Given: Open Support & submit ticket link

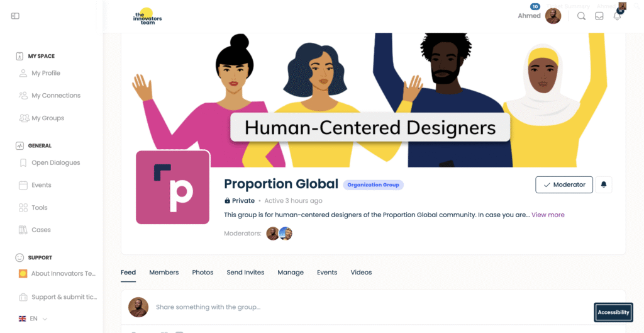Looking at the screenshot, I should pyautogui.click(x=58, y=297).
